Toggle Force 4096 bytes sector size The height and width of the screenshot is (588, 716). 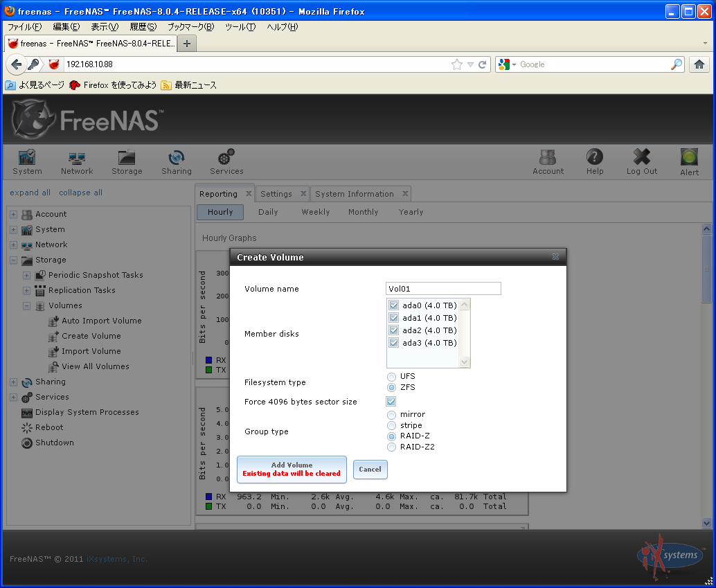pos(391,402)
